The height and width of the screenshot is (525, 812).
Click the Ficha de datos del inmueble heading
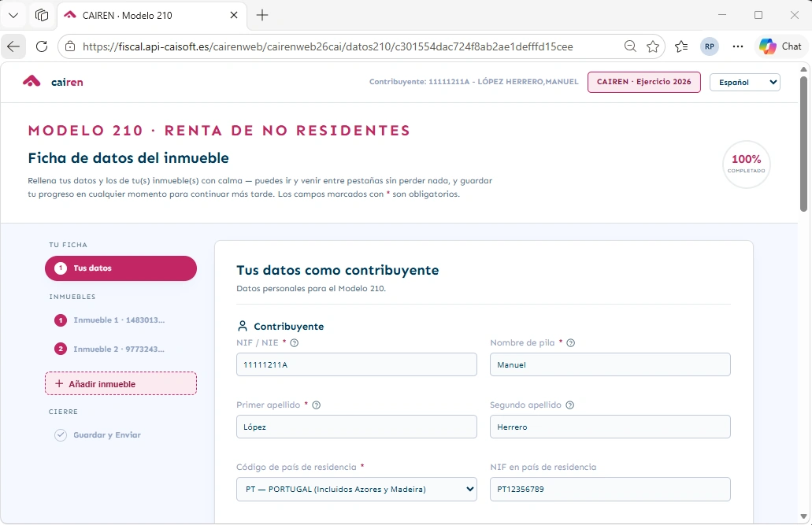(128, 158)
